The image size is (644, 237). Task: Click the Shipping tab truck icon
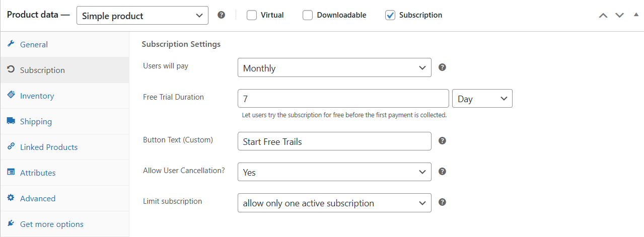[x=11, y=121]
